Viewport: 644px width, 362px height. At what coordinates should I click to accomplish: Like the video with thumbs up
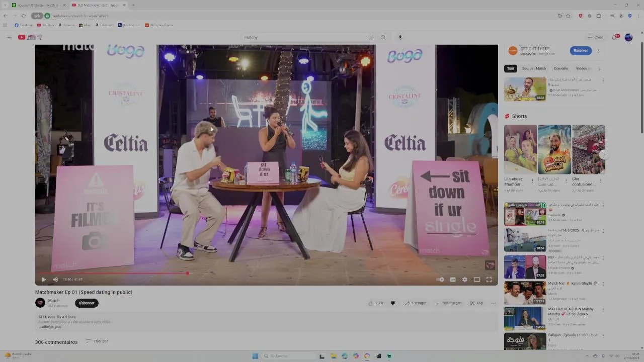coord(376,303)
